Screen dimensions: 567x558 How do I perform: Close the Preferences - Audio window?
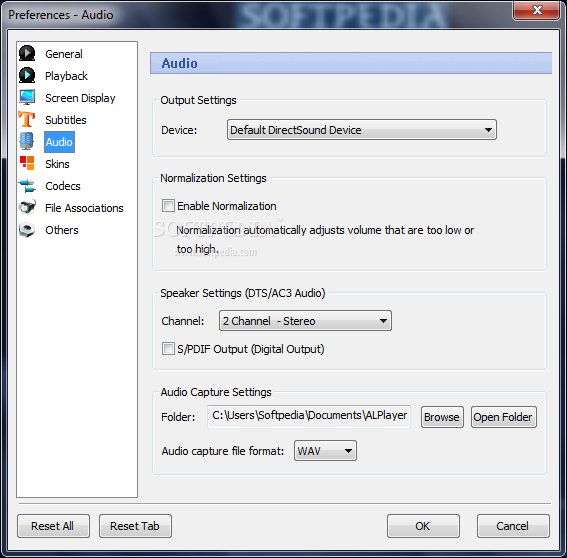pyautogui.click(x=536, y=10)
